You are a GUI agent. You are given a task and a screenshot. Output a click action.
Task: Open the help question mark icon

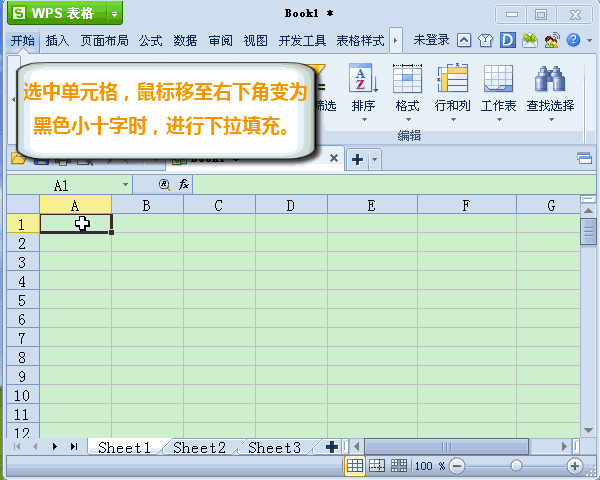tap(573, 40)
